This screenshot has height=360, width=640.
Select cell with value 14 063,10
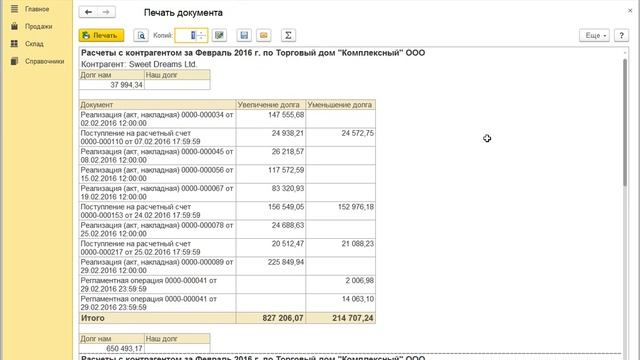coord(340,303)
